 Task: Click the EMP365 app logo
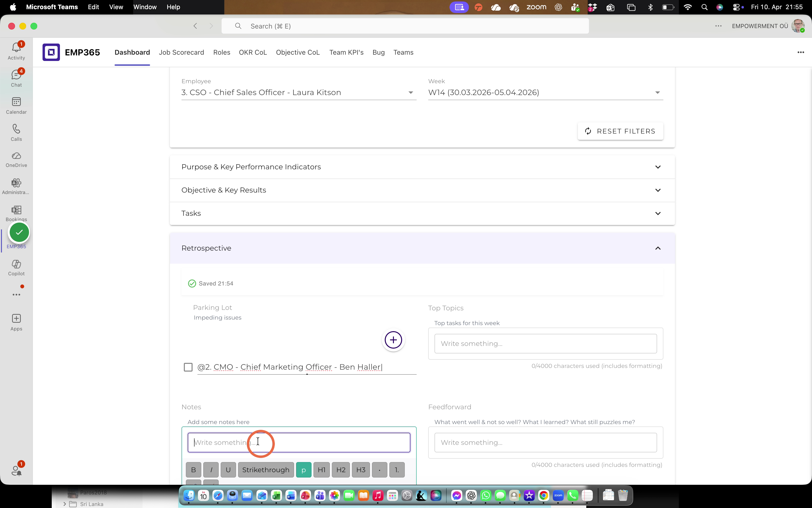click(x=51, y=52)
